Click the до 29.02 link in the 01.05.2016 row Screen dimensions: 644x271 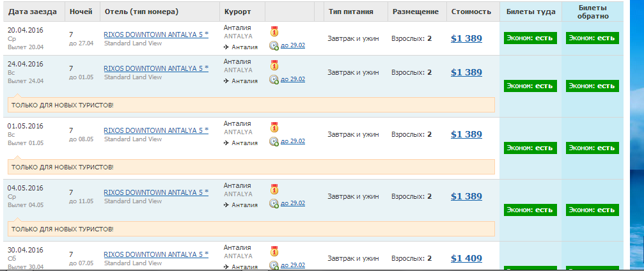point(293,141)
